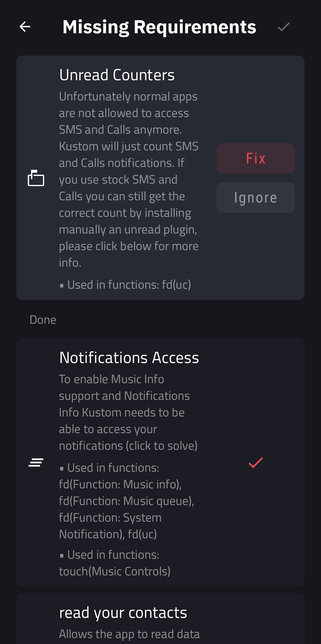Tap the 'fd(Function: Music queue)' entry
Image resolution: width=321 pixels, height=644 pixels.
click(126, 501)
